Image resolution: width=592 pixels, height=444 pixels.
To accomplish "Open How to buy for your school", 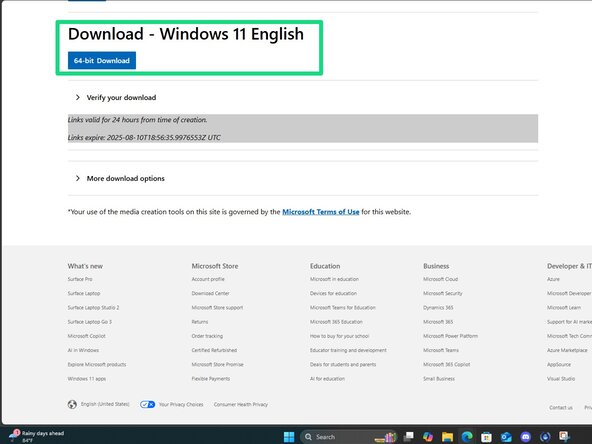I will (x=339, y=336).
